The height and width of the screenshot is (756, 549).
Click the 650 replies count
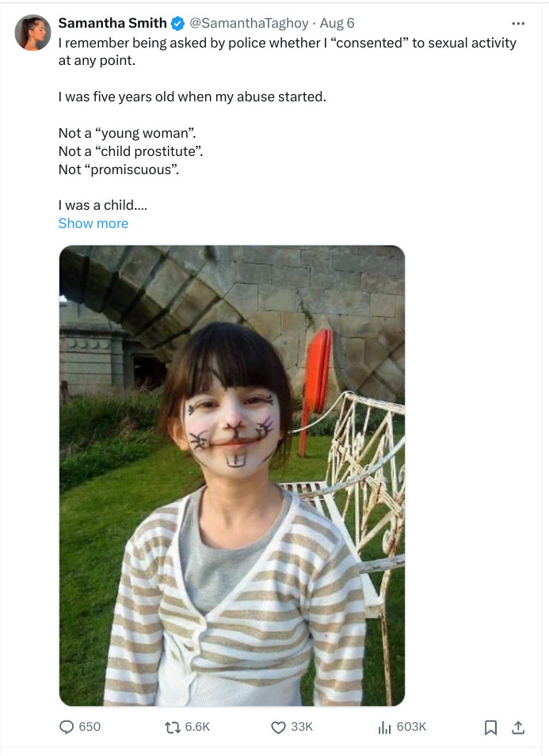pyautogui.click(x=90, y=727)
